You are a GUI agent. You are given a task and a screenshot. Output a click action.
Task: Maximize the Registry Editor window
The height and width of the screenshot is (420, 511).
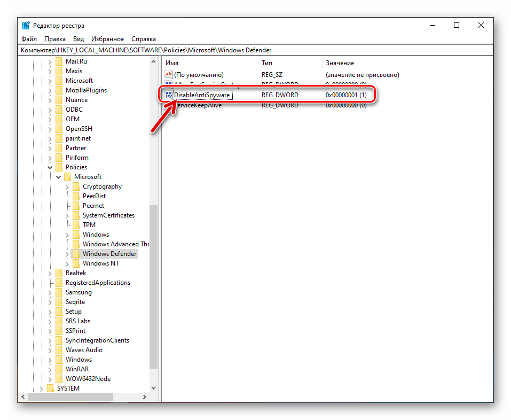(x=457, y=25)
